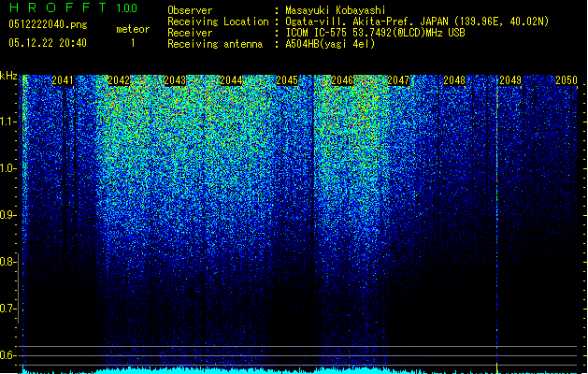The height and width of the screenshot is (374, 588).
Task: Click the 1.0.0 version number
Action: pos(126,8)
